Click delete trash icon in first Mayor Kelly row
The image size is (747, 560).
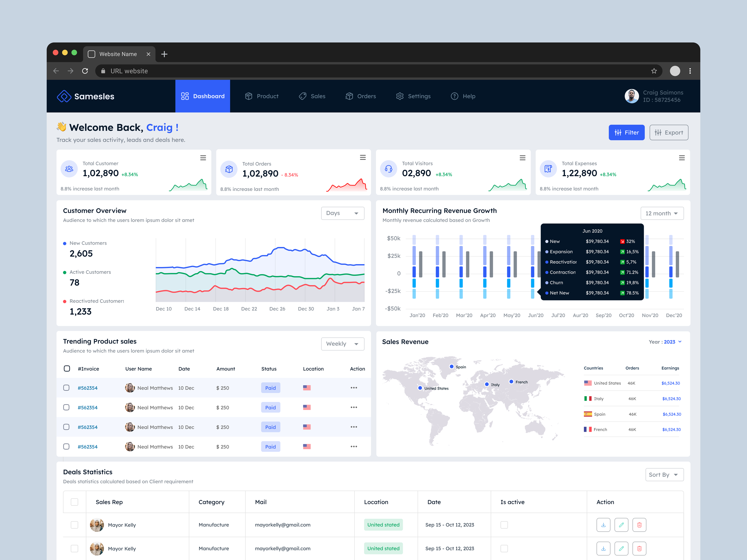click(639, 525)
